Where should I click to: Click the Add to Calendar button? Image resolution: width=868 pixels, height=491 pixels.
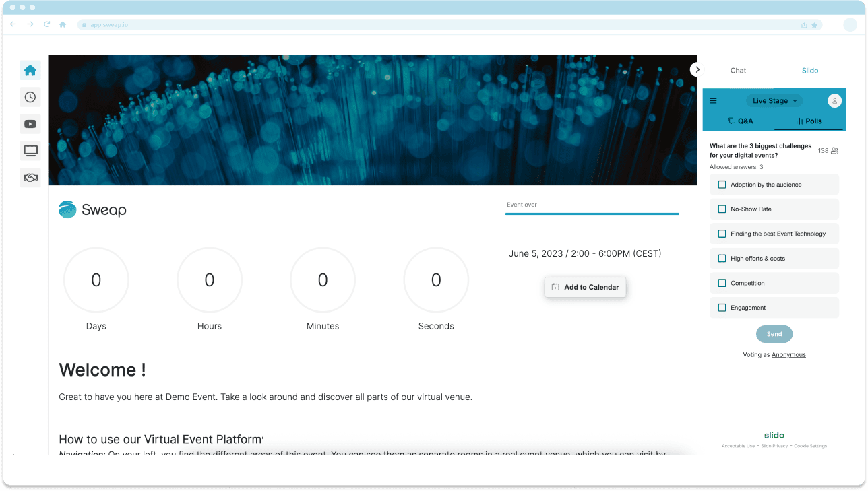[x=585, y=287]
